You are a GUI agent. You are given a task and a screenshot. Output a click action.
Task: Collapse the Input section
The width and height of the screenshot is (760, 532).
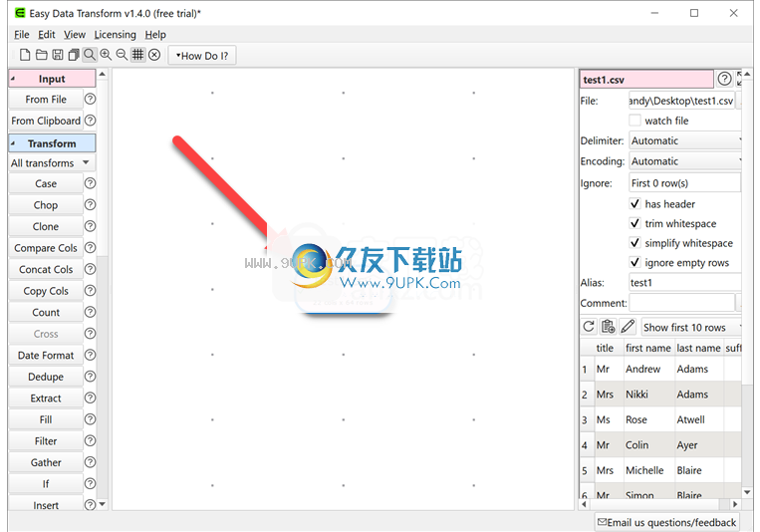13,79
